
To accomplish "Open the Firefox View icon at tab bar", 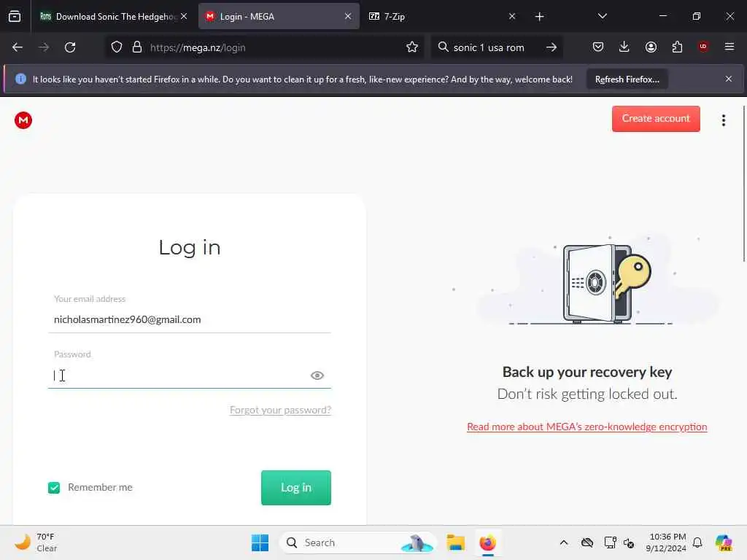I will (15, 17).
